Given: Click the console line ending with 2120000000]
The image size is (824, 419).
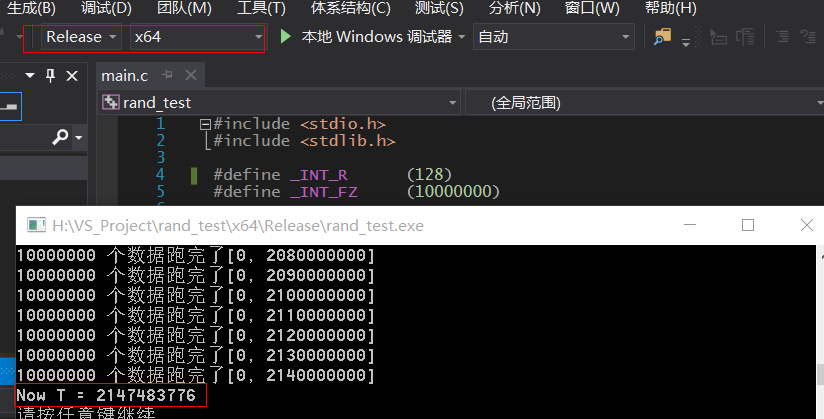Looking at the screenshot, I should coord(195,335).
